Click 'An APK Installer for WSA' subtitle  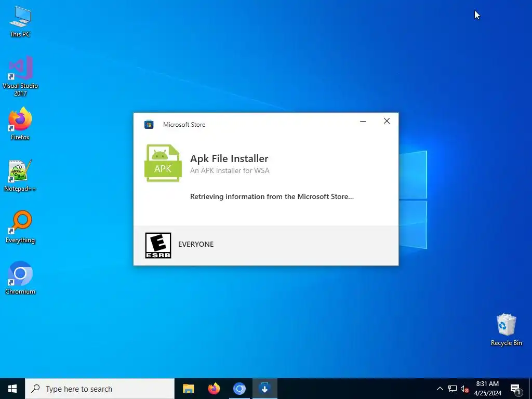pos(230,170)
